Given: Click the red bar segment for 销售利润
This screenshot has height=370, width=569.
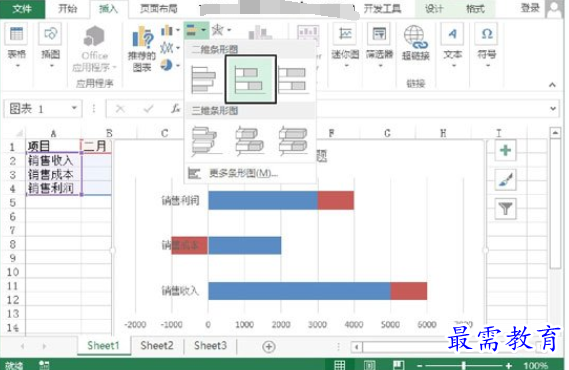Looking at the screenshot, I should pyautogui.click(x=336, y=200).
